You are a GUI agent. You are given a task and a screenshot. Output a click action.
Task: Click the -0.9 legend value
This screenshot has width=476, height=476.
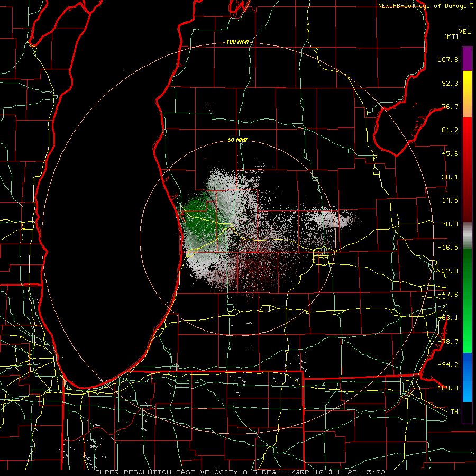[451, 224]
